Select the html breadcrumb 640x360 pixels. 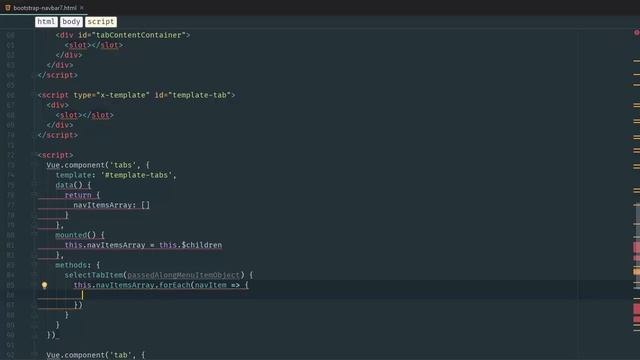coord(46,22)
